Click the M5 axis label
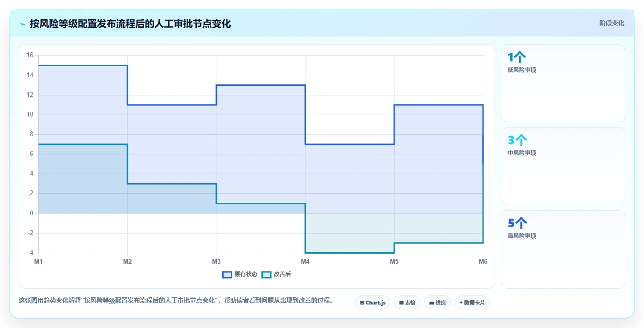The image size is (644, 328). 394,261
